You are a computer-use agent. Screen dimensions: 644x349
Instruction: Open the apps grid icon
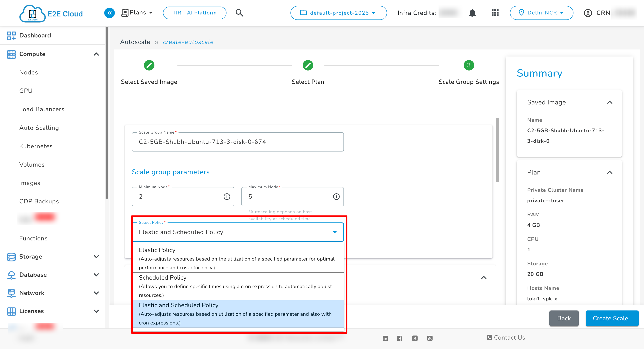tap(495, 13)
